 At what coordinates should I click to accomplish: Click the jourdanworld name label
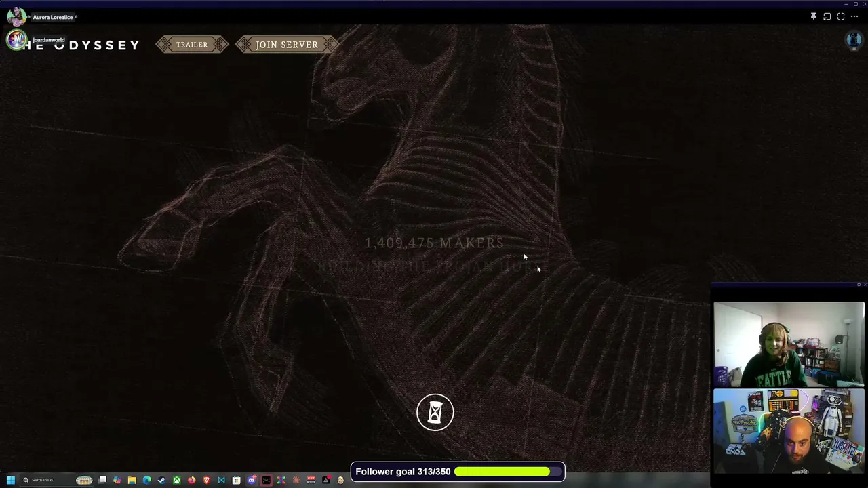tap(48, 40)
